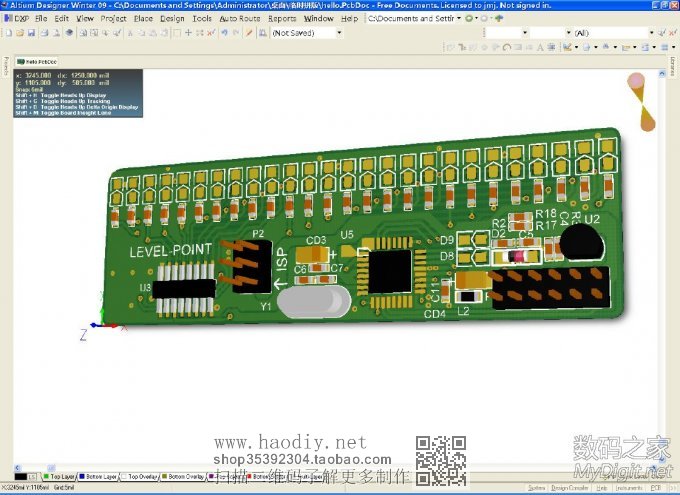Open the (All) filter dropdown

click(x=652, y=33)
